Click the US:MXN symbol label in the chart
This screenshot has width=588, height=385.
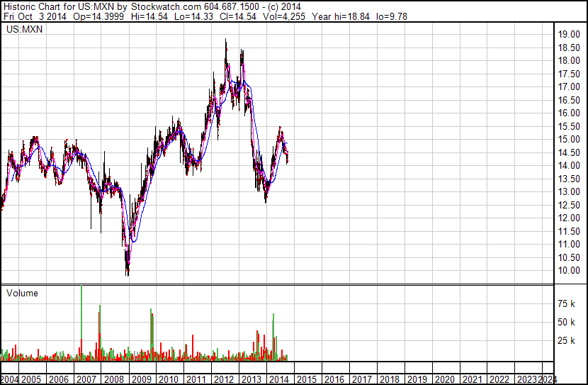(x=24, y=29)
